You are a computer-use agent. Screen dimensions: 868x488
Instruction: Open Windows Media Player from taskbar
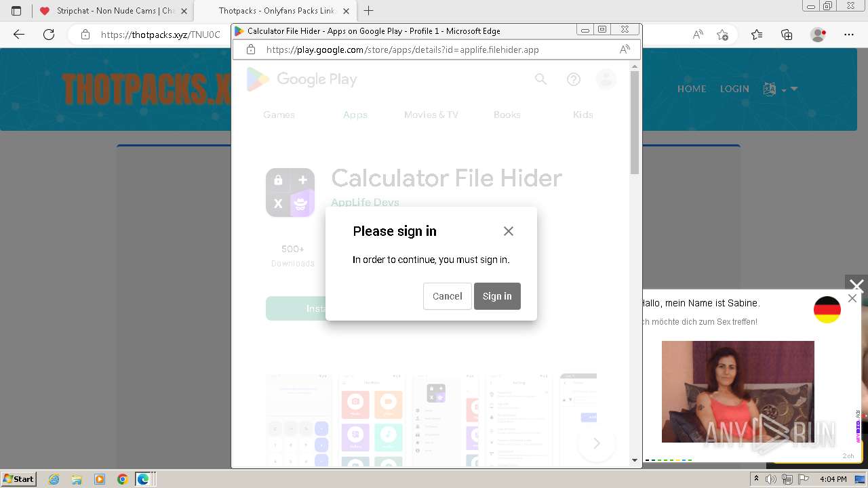click(100, 479)
